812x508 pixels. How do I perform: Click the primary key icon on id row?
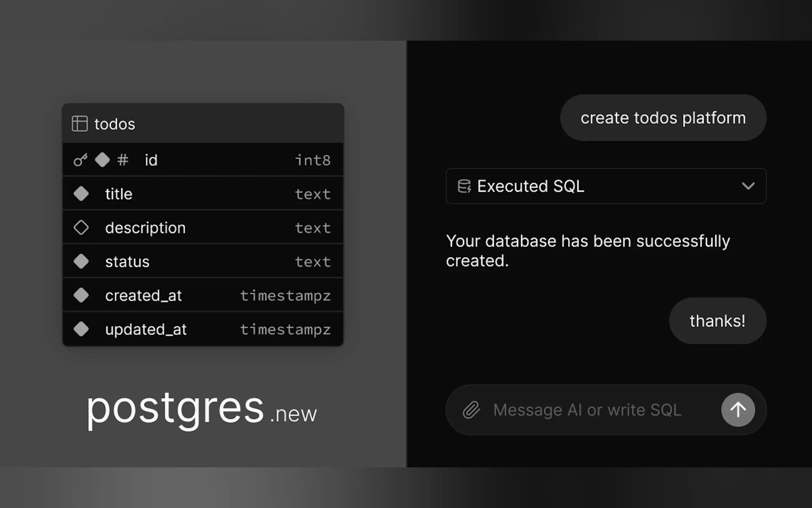pos(81,160)
